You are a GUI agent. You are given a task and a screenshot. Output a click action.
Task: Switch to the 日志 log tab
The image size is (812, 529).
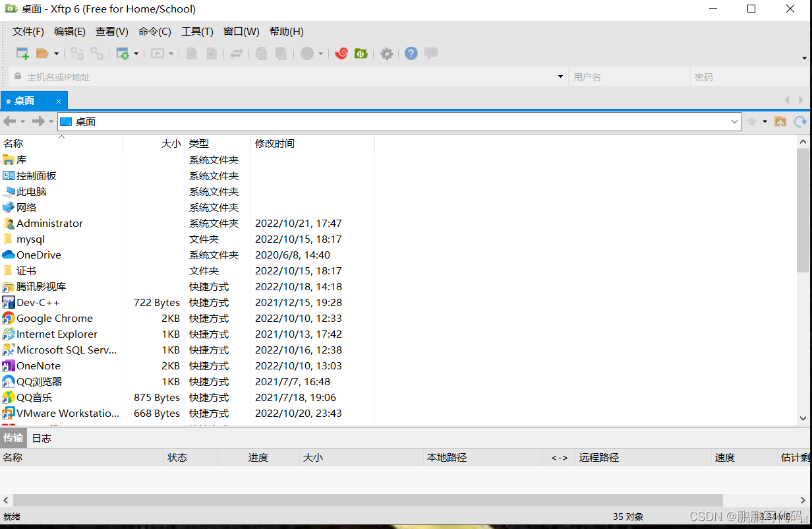(x=42, y=437)
